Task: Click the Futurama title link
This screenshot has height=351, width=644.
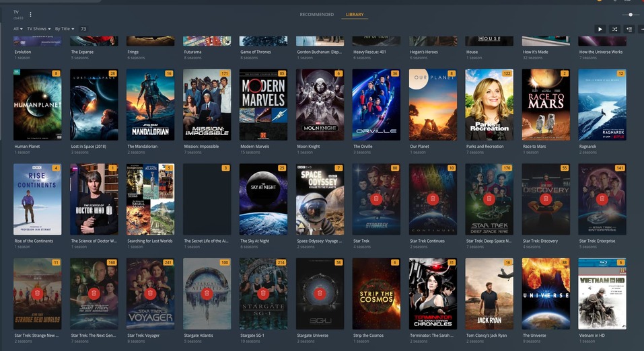Action: tap(192, 52)
